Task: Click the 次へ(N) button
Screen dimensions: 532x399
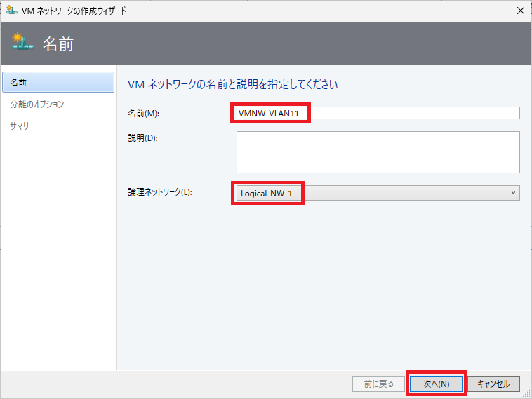Action: (x=436, y=384)
